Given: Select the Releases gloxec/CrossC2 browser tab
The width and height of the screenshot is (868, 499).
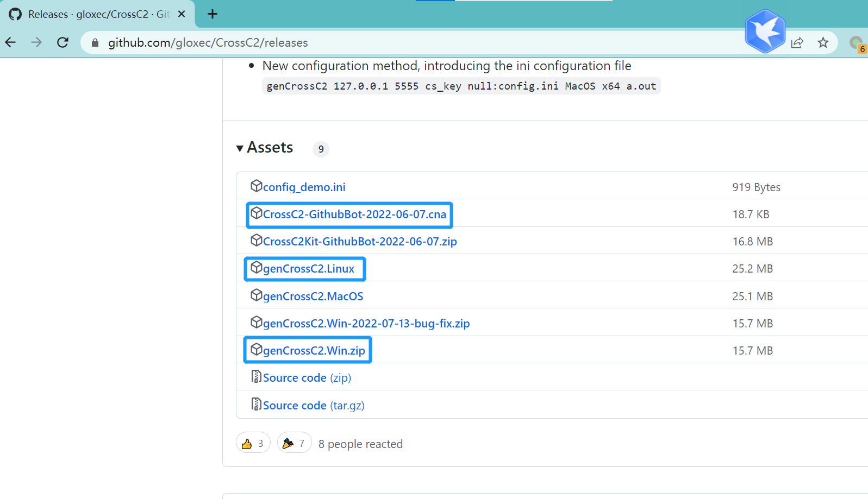Looking at the screenshot, I should [98, 14].
